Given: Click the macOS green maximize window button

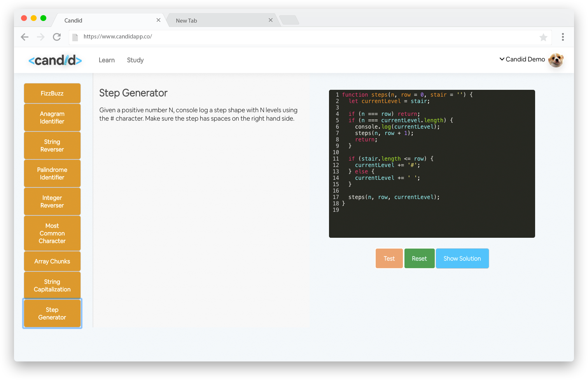Looking at the screenshot, I should click(43, 18).
